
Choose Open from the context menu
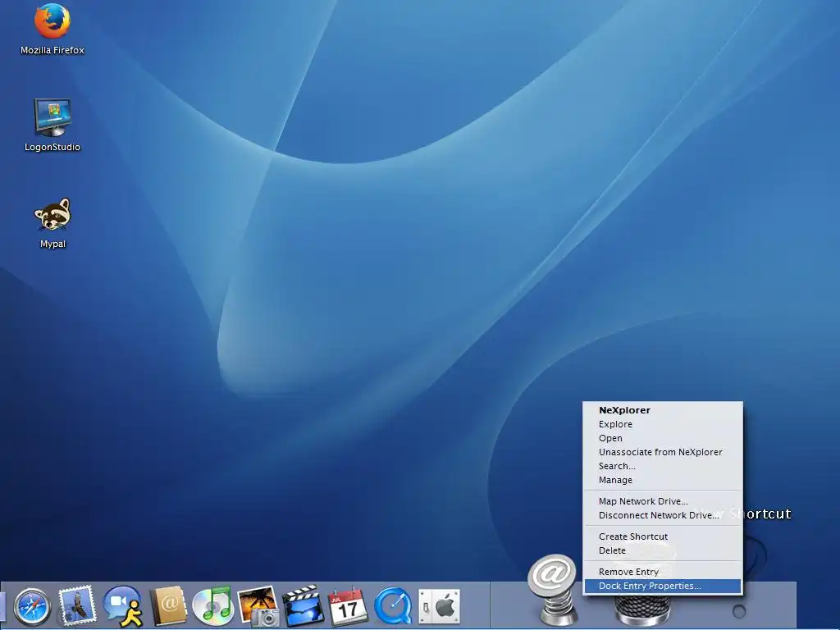tap(663, 438)
